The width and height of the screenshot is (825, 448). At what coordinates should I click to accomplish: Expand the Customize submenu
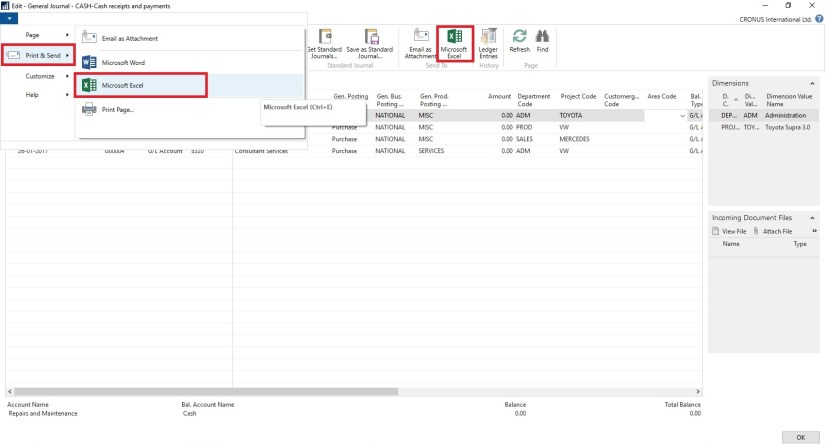[x=40, y=76]
